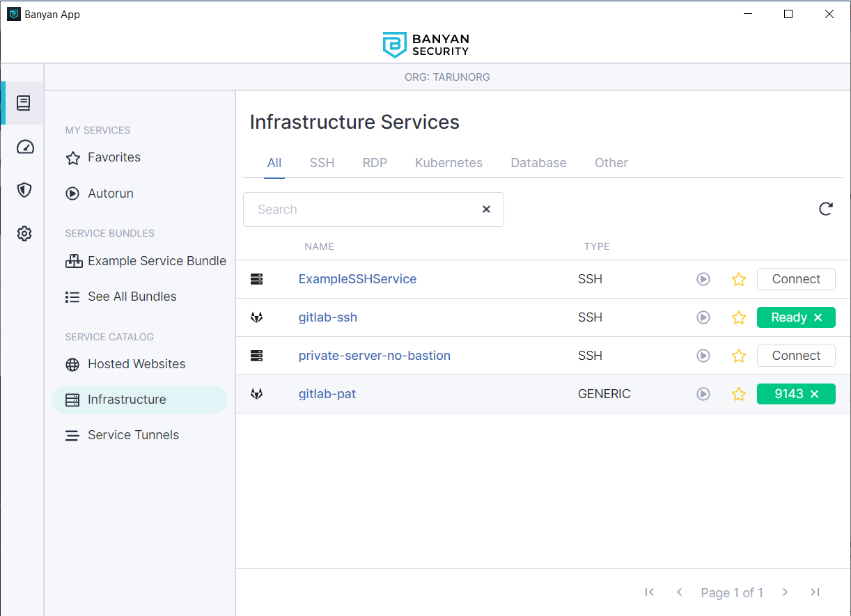Toggle favorite star for gitlab-pat

tap(739, 395)
